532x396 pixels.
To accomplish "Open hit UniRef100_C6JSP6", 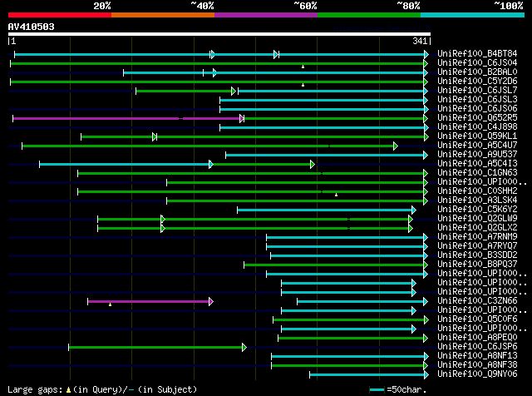I will [x=477, y=347].
